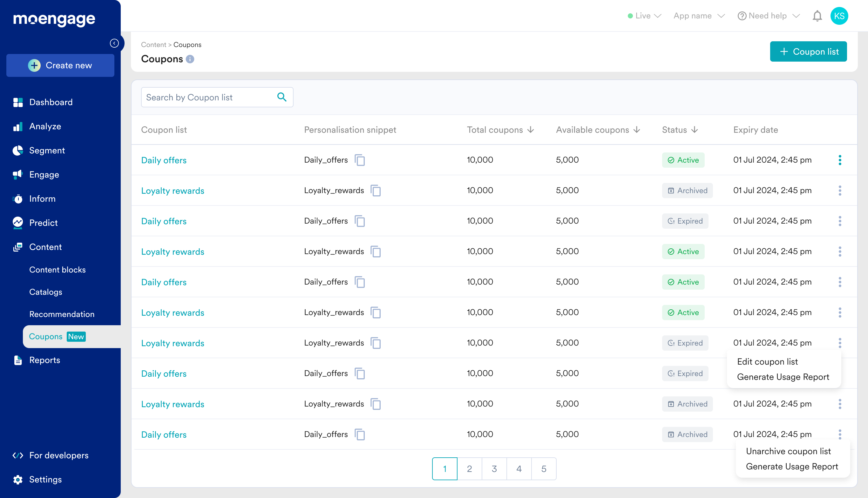The width and height of the screenshot is (868, 498).
Task: Click the Coupons info icon
Action: (190, 59)
